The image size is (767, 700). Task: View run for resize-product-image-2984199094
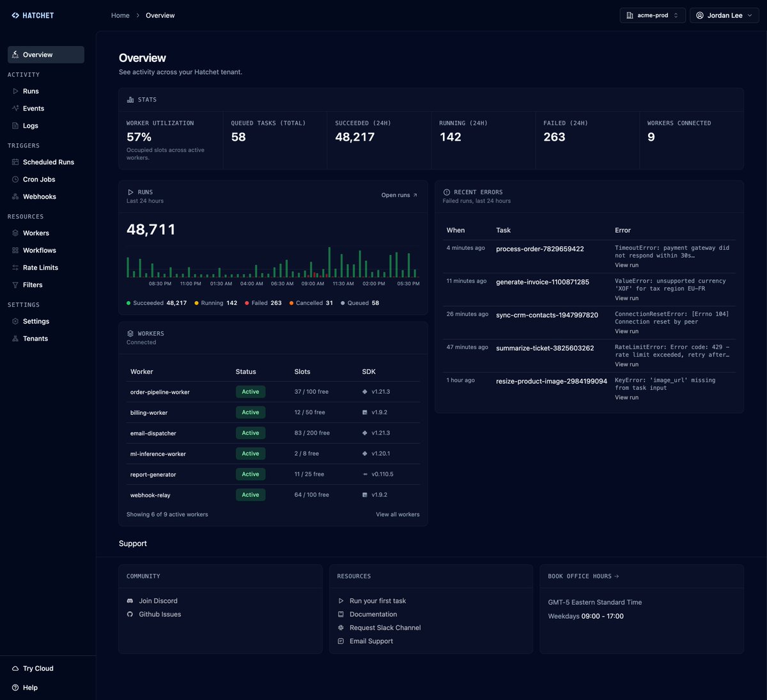pos(626,398)
